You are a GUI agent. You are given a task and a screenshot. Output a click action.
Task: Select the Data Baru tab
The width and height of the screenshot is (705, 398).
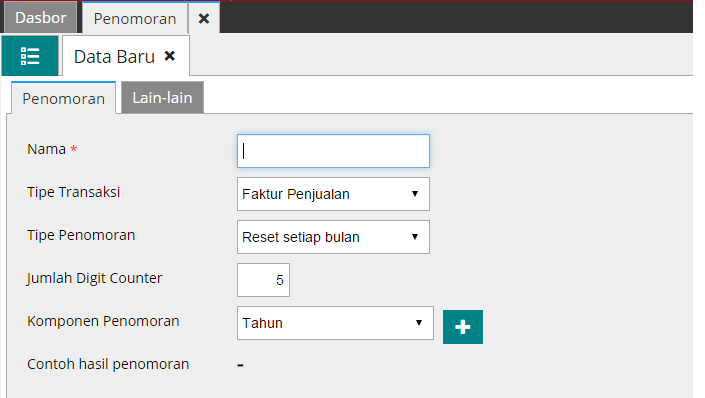114,57
